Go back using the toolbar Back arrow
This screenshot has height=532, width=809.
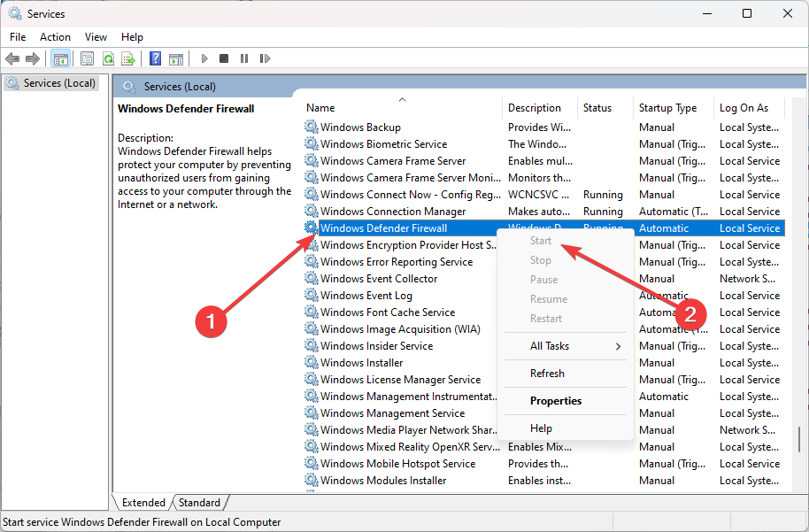(x=12, y=58)
